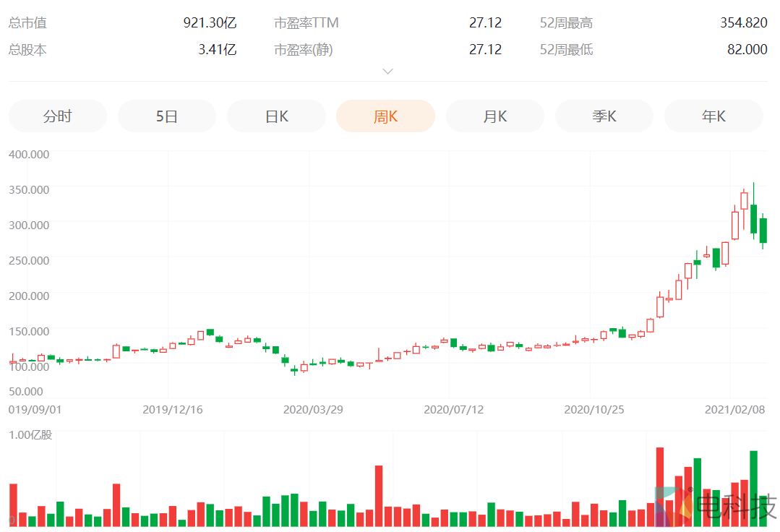Screen dimensions: 780x532
Task: Open the 日K daily candlestick tab
Action: point(276,116)
